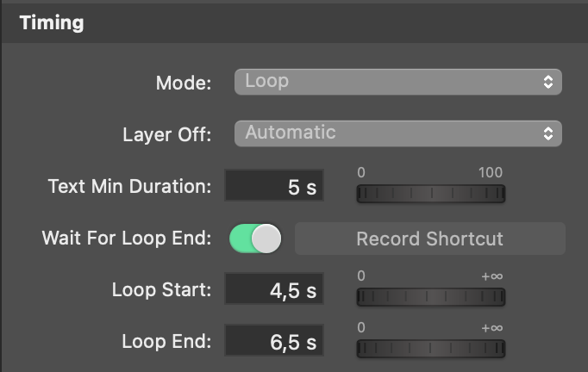Click the 100 maximum mark above duration slider
Image resolution: width=588 pixels, height=372 pixels.
pos(491,173)
